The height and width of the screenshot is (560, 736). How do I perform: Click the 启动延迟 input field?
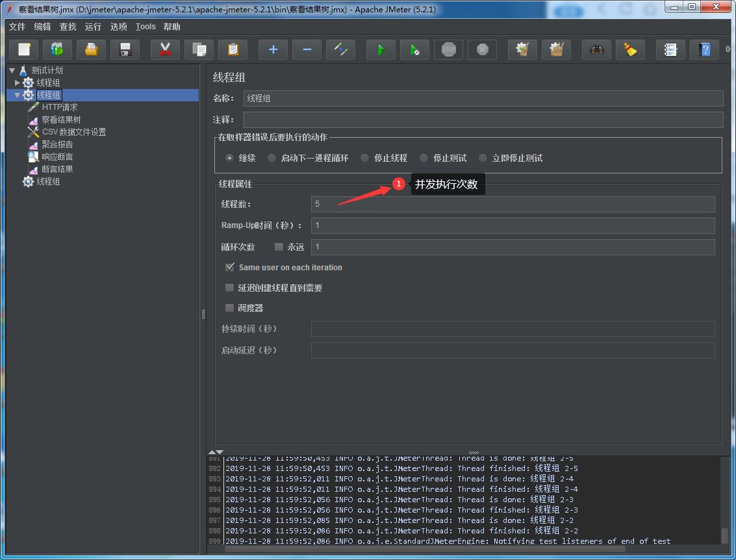[x=513, y=350]
